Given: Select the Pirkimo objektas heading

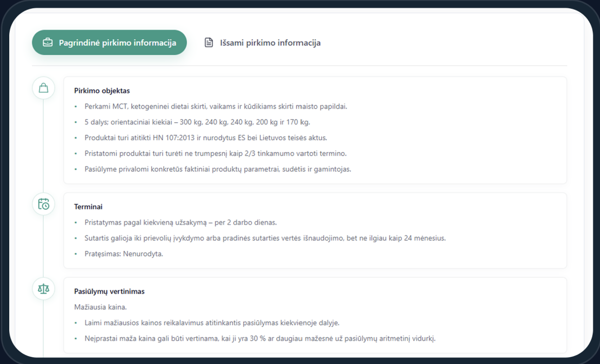Looking at the screenshot, I should 102,90.
